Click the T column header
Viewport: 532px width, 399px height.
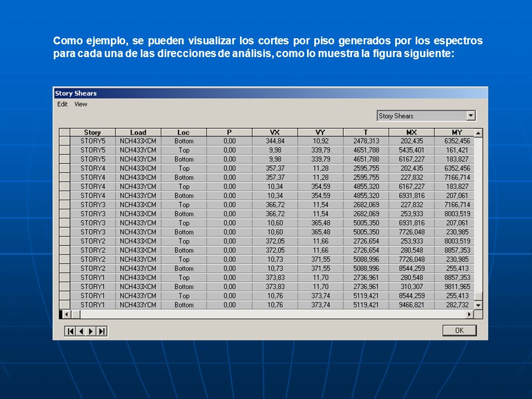pyautogui.click(x=366, y=132)
